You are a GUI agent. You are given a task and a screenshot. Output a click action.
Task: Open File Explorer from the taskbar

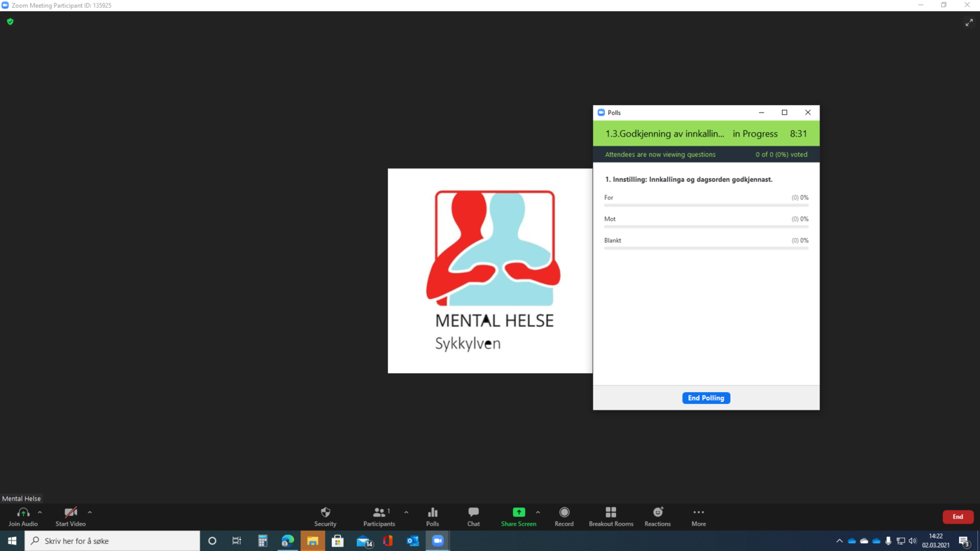point(313,540)
